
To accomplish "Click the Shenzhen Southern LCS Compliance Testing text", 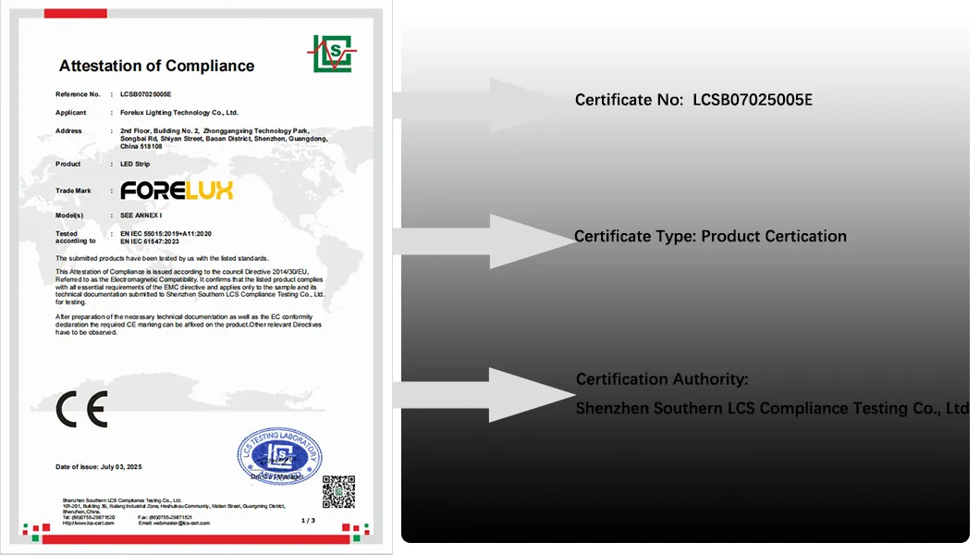I will pos(772,408).
